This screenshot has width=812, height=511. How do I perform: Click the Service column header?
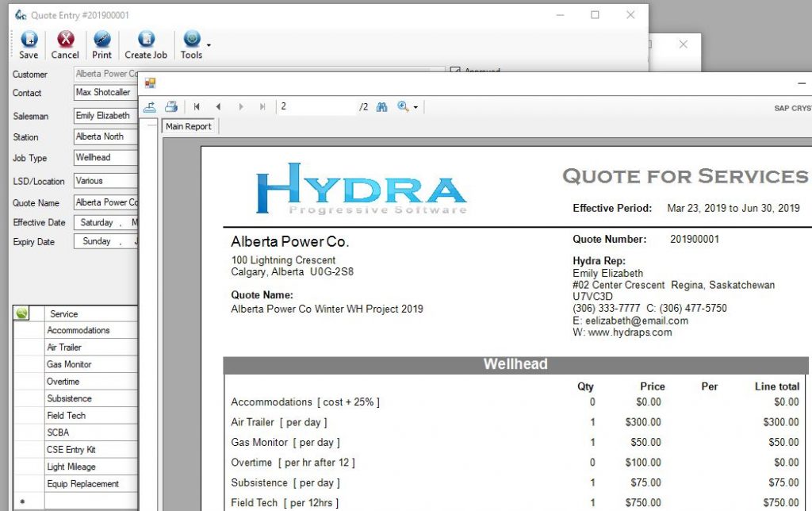tap(90, 313)
